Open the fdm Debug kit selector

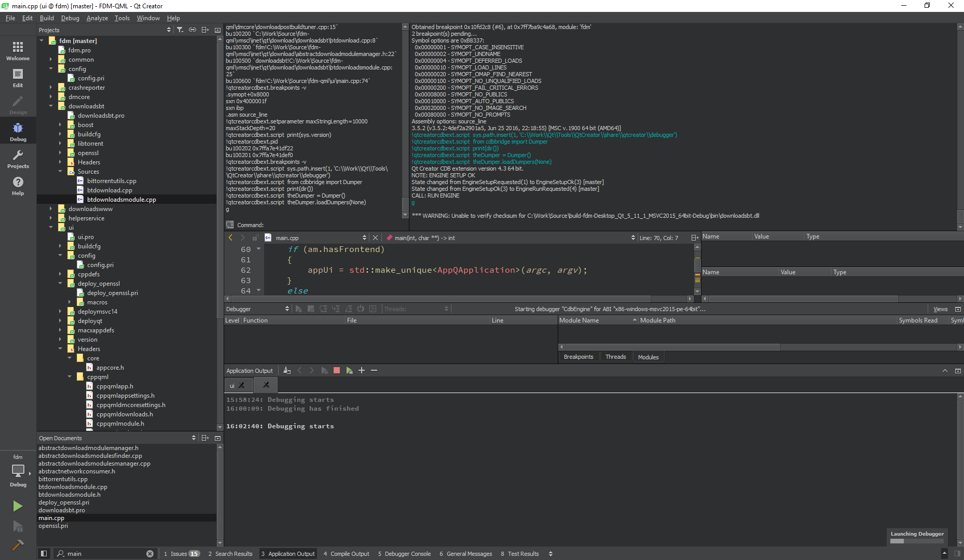click(18, 471)
